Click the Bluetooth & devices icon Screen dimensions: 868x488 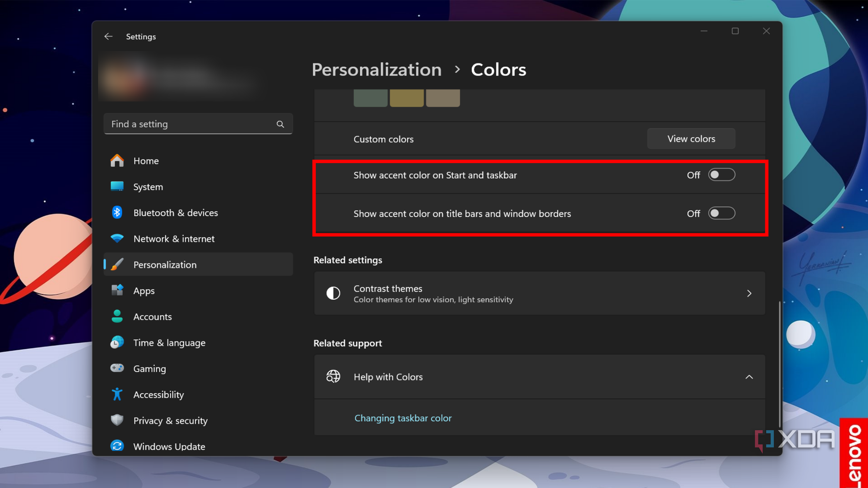117,212
